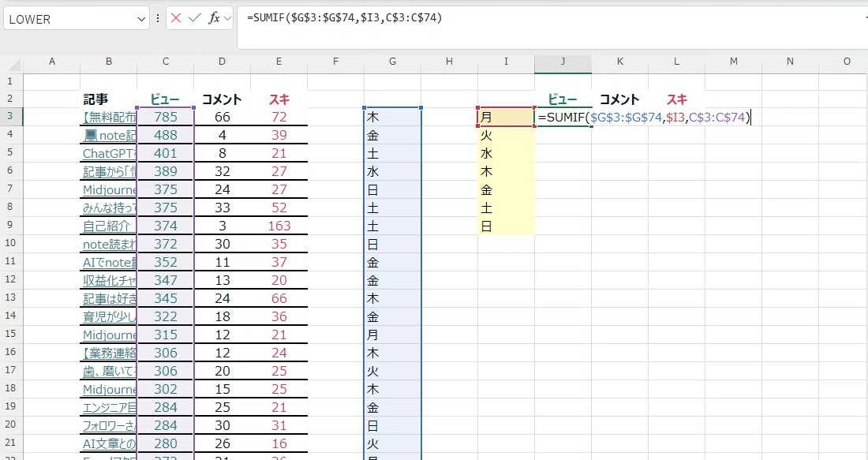The image size is (868, 460).
Task: Click スキ header in column E
Action: (279, 99)
